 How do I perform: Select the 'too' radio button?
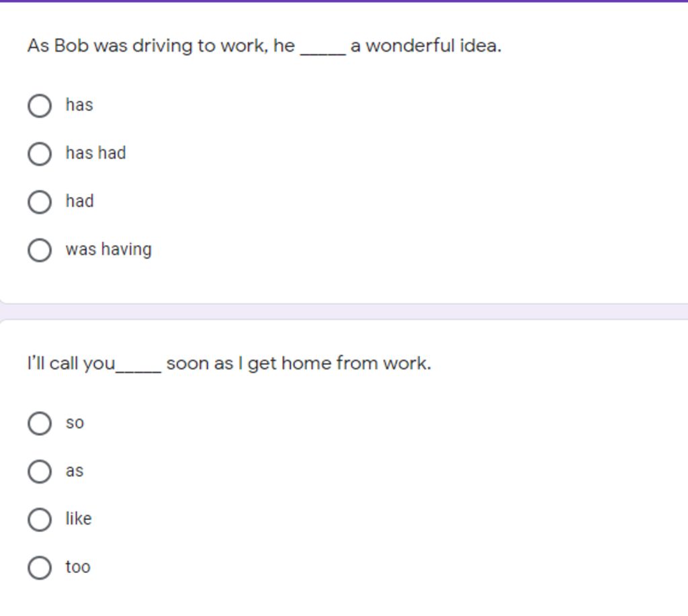coord(40,568)
